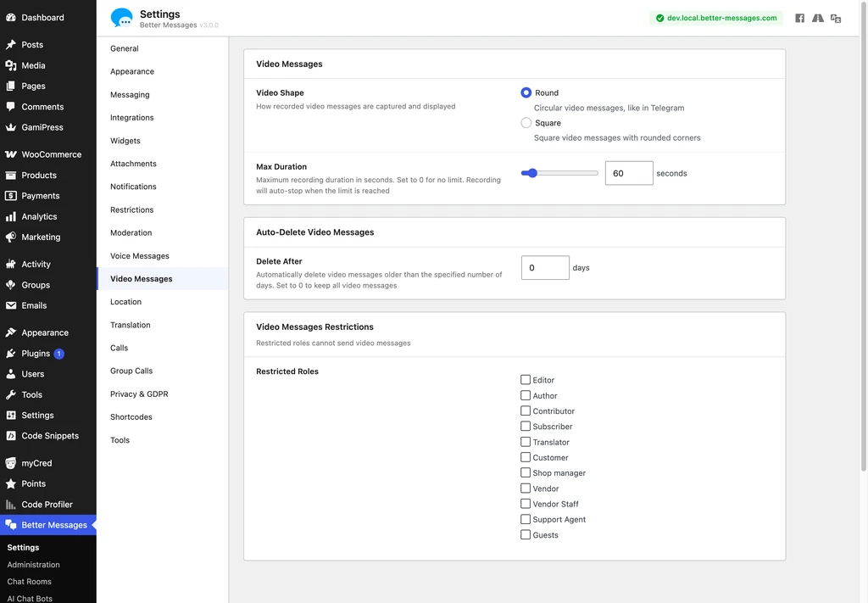Click the Code Snippets icon
This screenshot has width=868, height=603.
pos(10,436)
